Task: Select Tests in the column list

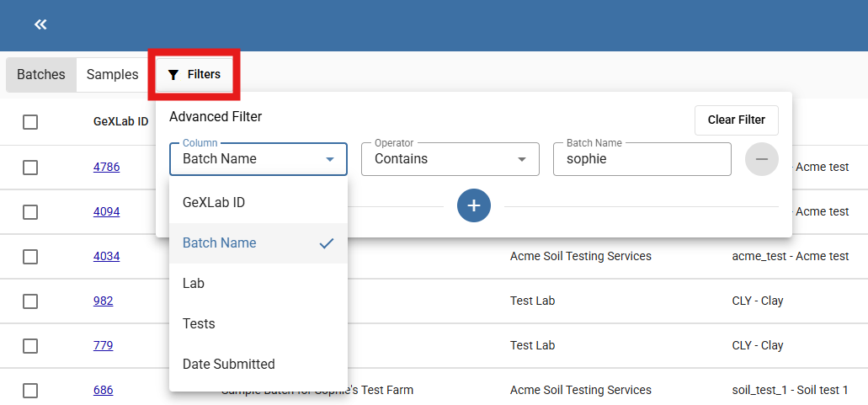Action: click(x=199, y=324)
